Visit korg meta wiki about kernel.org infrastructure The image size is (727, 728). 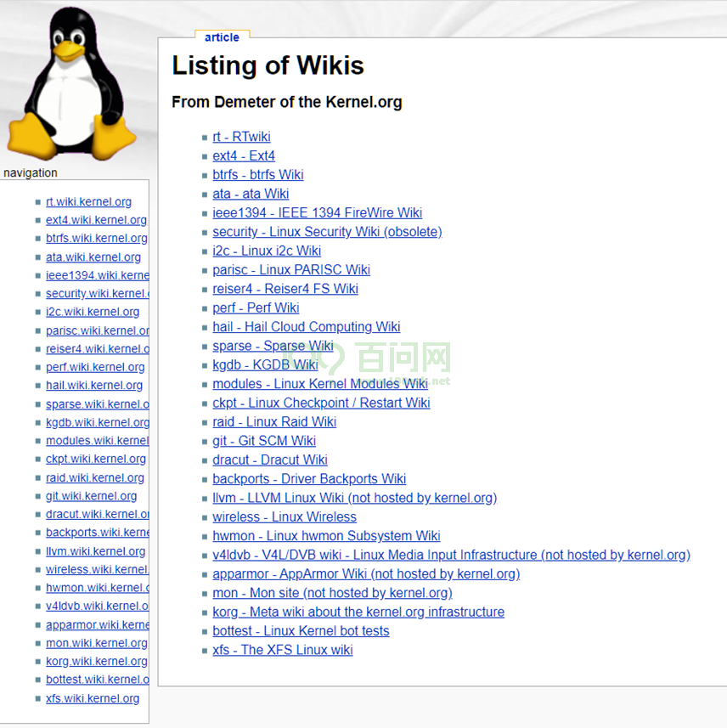358,612
